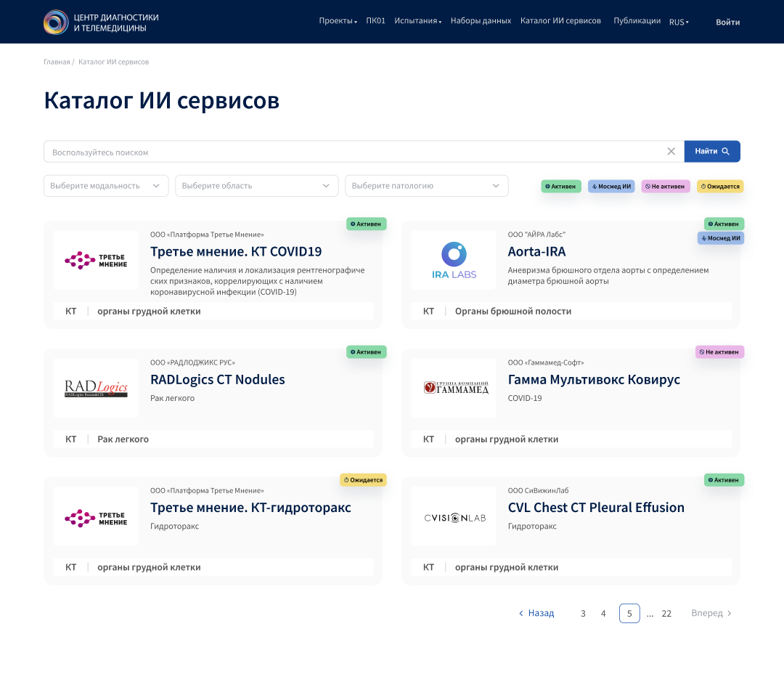Image resolution: width=784 pixels, height=682 pixels.
Task: Click the Активен badge on the RADLogics card
Action: point(366,352)
